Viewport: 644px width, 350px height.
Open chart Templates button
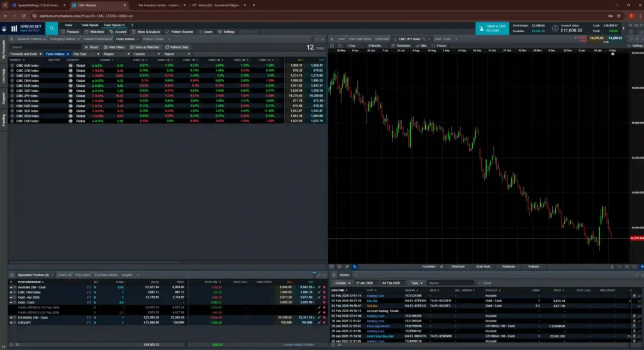(401, 46)
